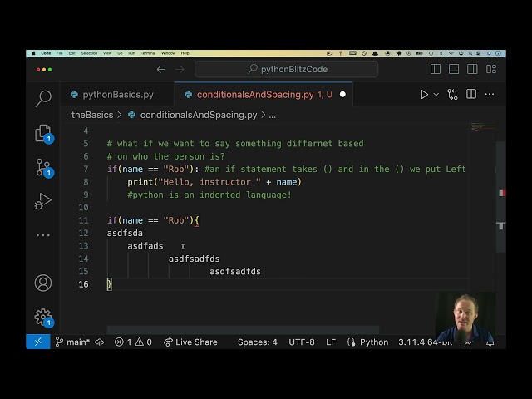Click the code minimap at editor top right

click(483, 126)
